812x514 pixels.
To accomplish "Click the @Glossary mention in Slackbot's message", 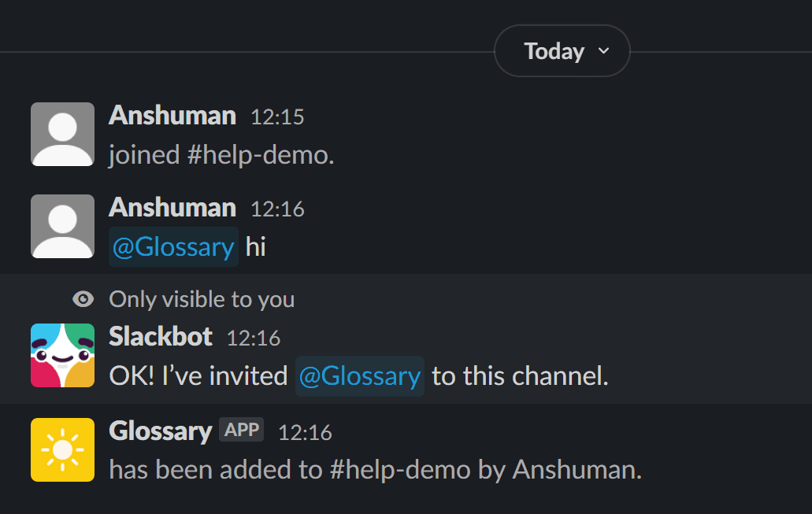I will tap(359, 376).
